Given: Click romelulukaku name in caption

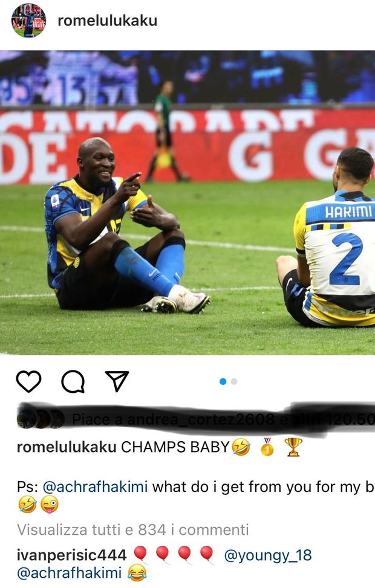Looking at the screenshot, I should [67, 447].
